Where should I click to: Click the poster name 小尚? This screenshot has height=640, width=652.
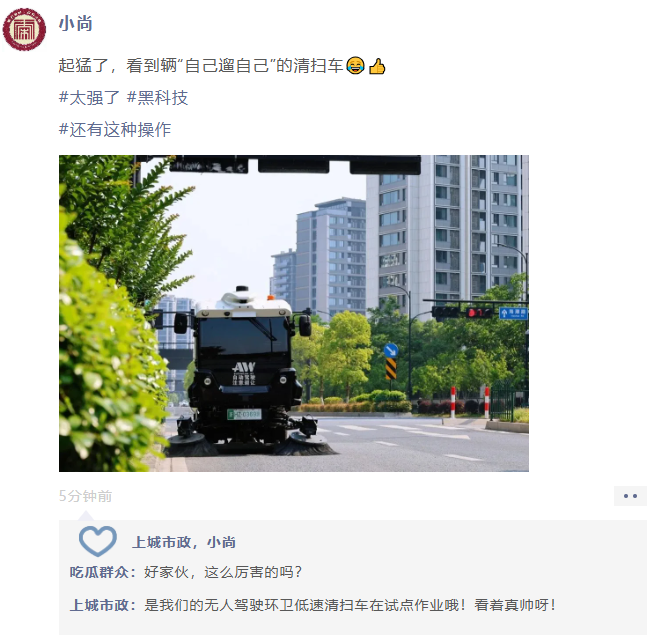75,24
